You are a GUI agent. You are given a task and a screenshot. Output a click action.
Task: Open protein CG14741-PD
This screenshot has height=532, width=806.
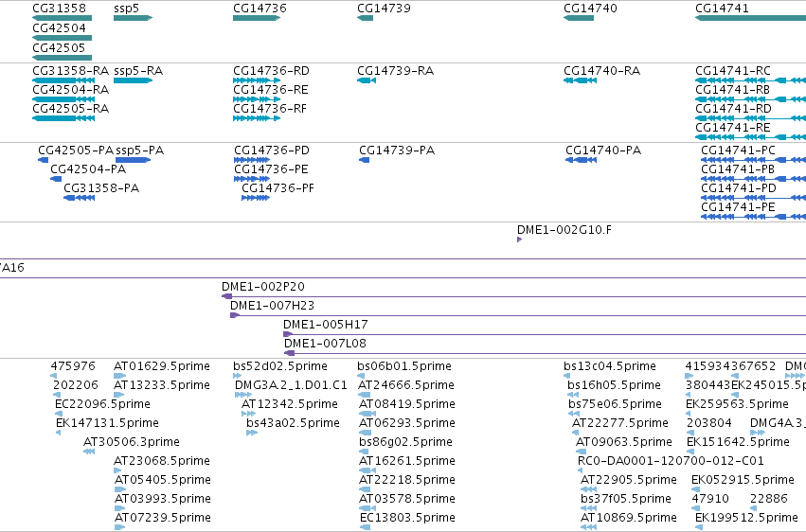(754, 198)
